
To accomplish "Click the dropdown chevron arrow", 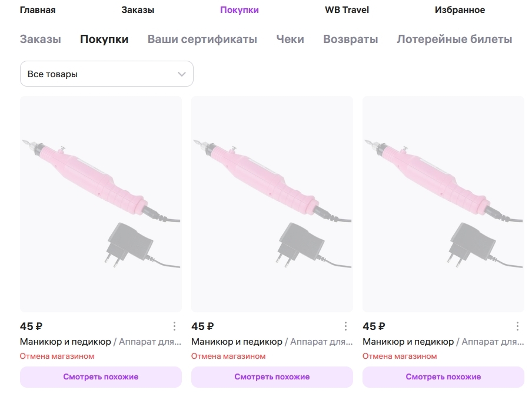I will pyautogui.click(x=182, y=74).
